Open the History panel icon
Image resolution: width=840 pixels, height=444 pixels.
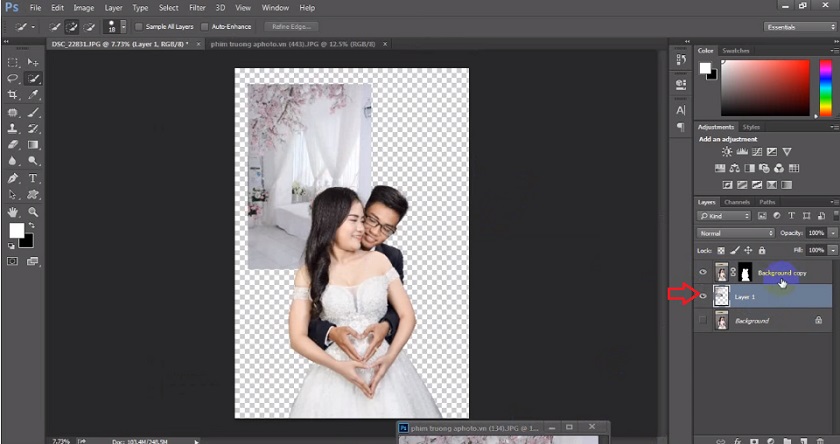pyautogui.click(x=681, y=59)
